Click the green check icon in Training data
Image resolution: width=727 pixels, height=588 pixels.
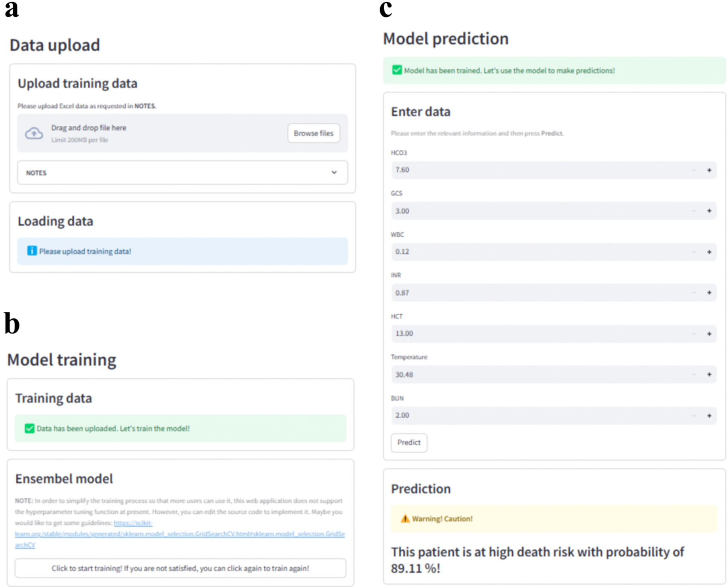point(29,428)
